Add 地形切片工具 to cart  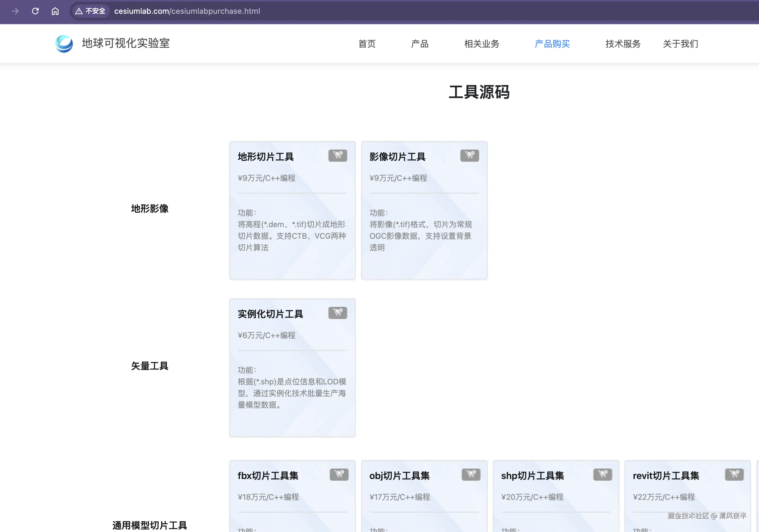pyautogui.click(x=338, y=155)
